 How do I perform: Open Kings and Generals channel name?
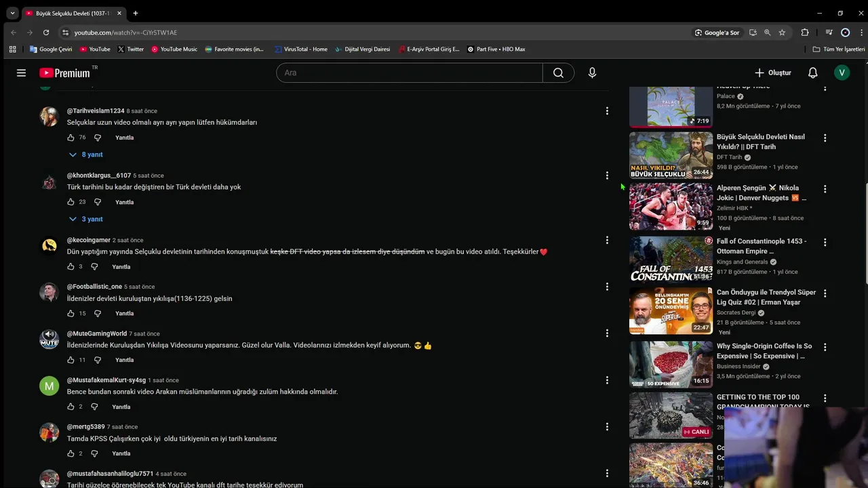tap(743, 262)
